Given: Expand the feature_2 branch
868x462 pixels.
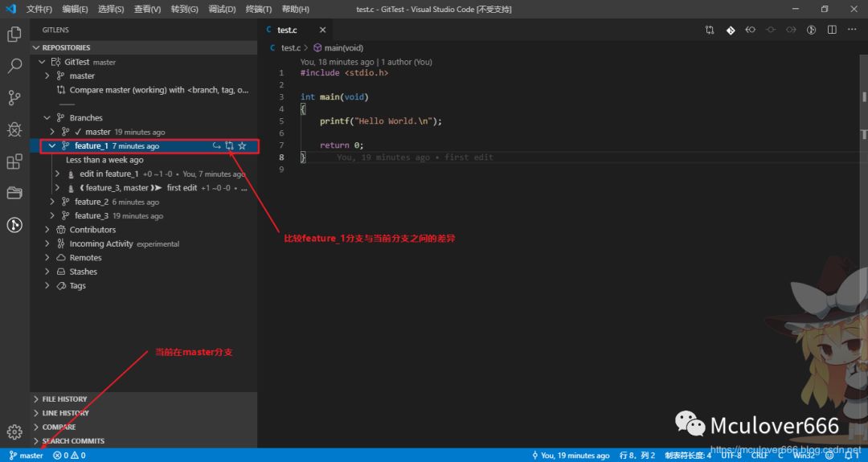Looking at the screenshot, I should (52, 202).
